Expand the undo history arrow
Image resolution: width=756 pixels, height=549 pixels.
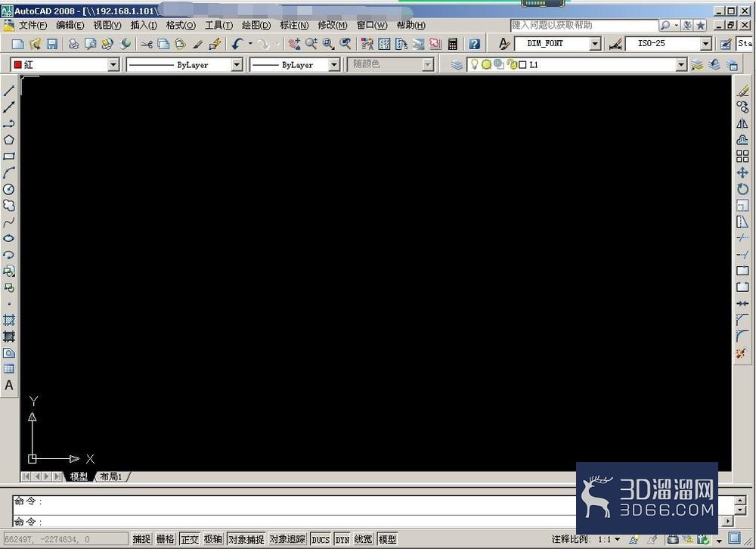pyautogui.click(x=250, y=44)
